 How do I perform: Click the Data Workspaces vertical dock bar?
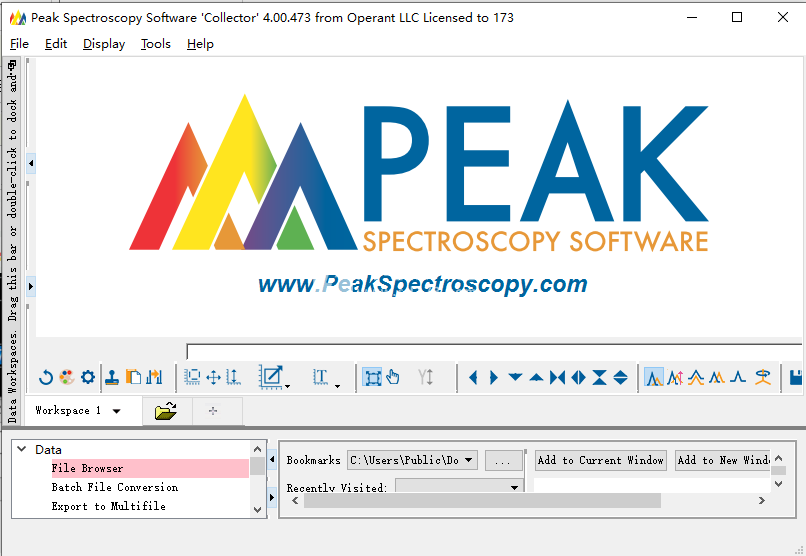pos(12,242)
